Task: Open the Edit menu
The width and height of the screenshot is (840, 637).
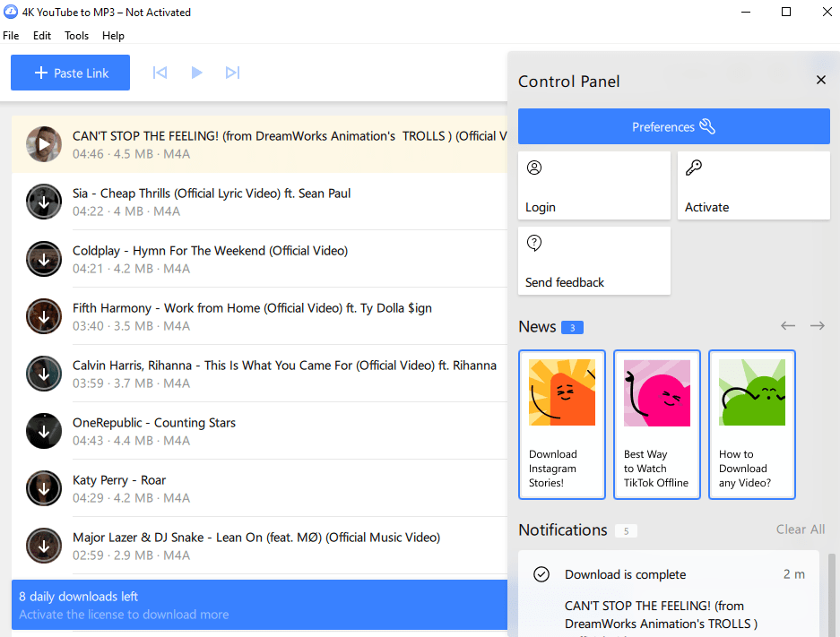Action: pos(42,36)
